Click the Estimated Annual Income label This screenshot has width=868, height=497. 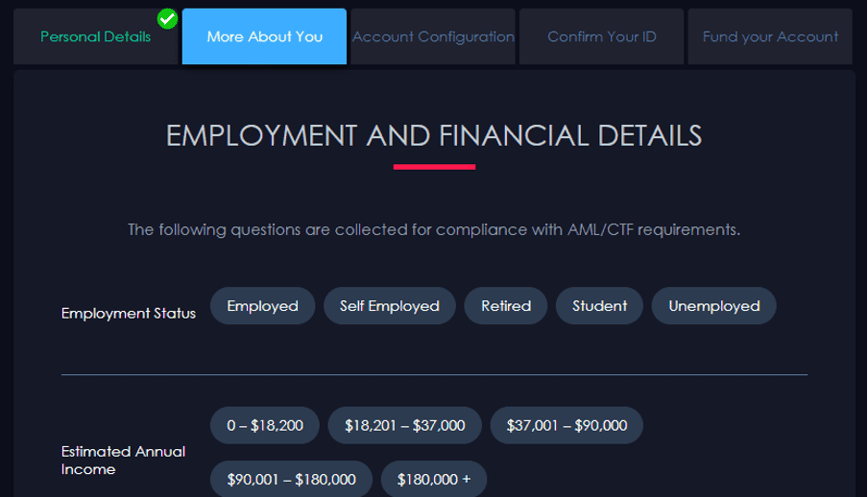(x=124, y=461)
